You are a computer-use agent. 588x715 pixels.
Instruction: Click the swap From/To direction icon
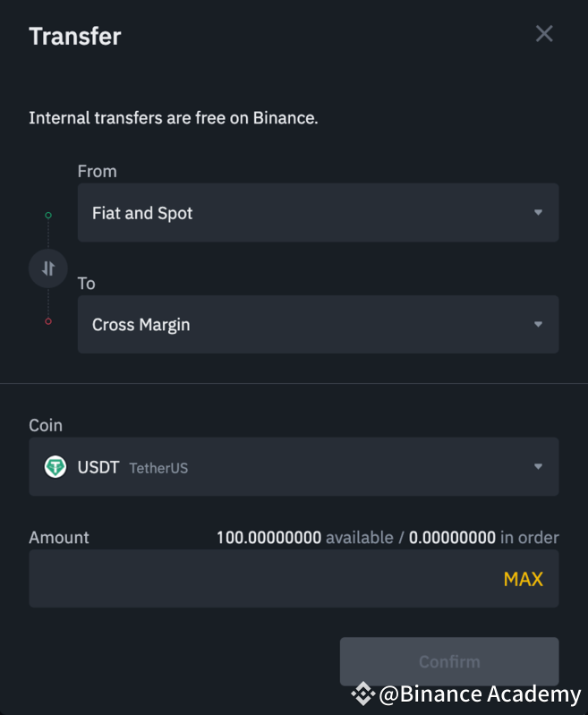(48, 268)
